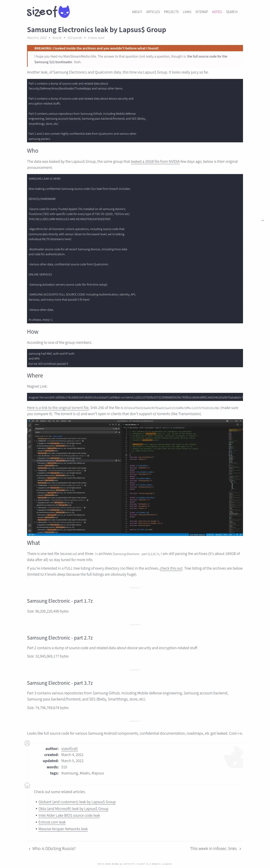Click the 'Samsung Electronic - part 3.7z' heading
The image size is (270, 868).
[60, 683]
